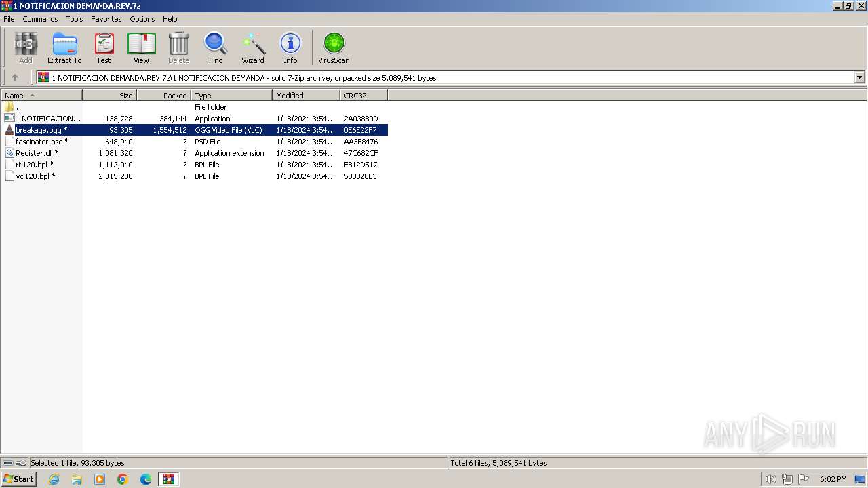Click the 'OGG Video File (VLC)' type cell
The width and height of the screenshot is (868, 488).
229,130
